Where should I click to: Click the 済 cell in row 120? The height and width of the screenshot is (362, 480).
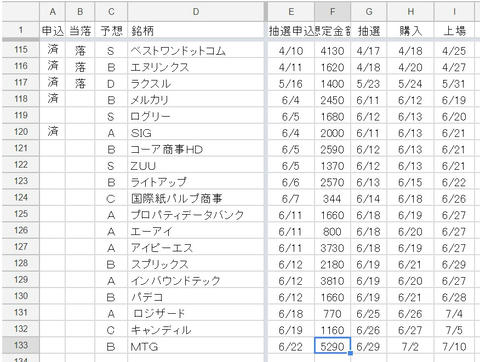coord(53,132)
